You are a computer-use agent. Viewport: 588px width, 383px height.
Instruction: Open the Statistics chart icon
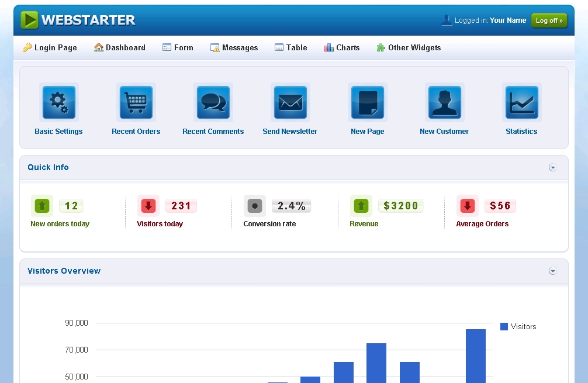[521, 103]
